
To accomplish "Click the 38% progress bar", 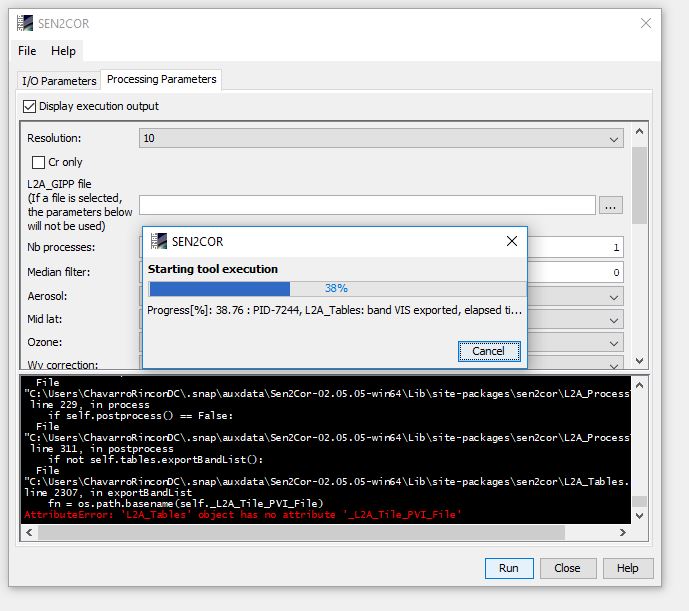I will click(337, 289).
